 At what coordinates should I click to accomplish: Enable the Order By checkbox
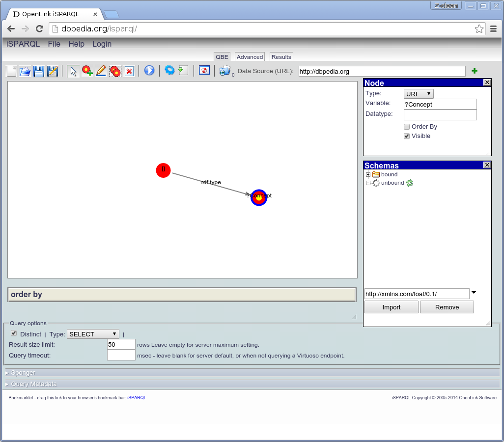pos(407,127)
